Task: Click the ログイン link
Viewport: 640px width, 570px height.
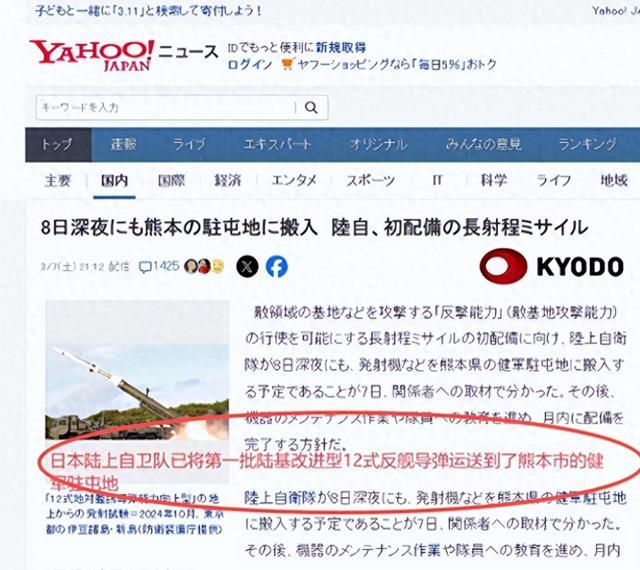Action: [x=250, y=65]
